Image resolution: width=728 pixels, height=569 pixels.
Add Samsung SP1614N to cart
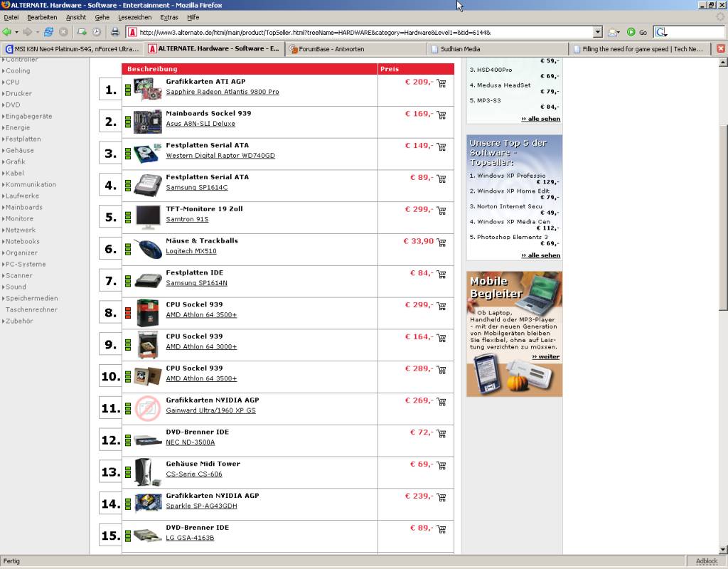(x=441, y=274)
